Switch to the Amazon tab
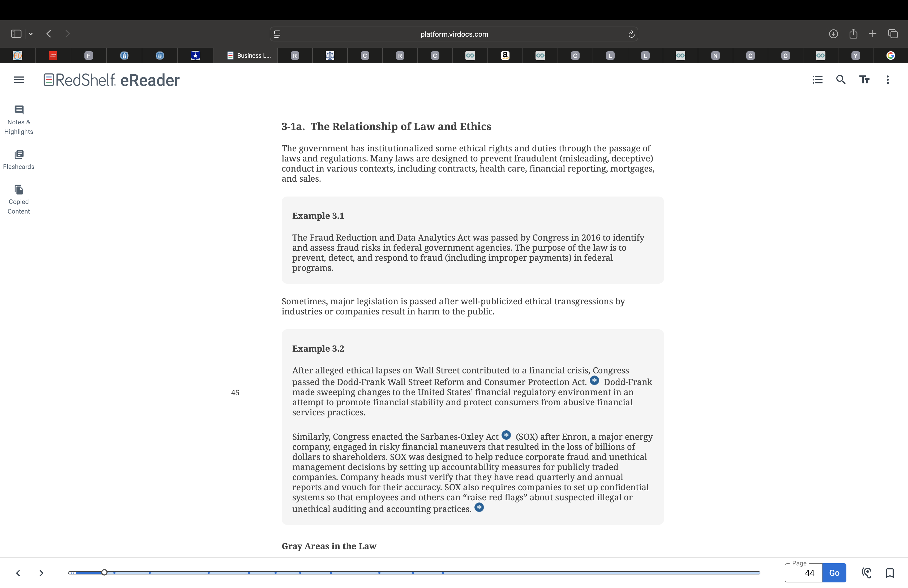The image size is (908, 588). [x=505, y=56]
